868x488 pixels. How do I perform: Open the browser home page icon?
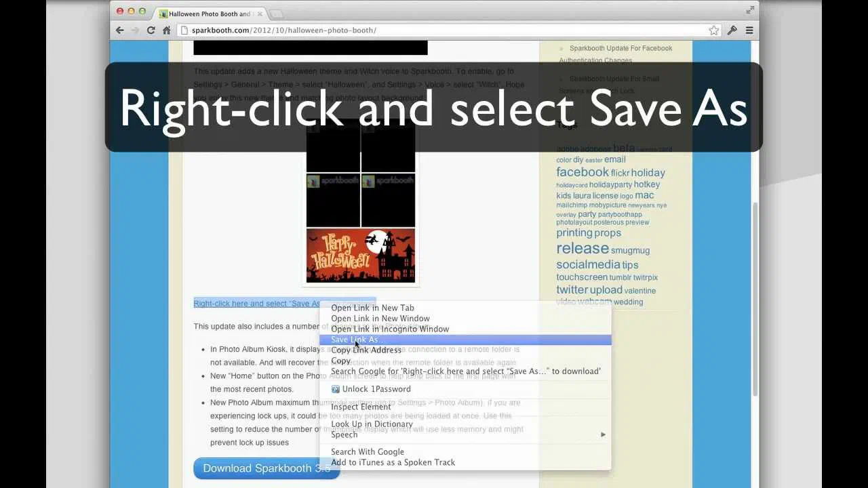(166, 30)
